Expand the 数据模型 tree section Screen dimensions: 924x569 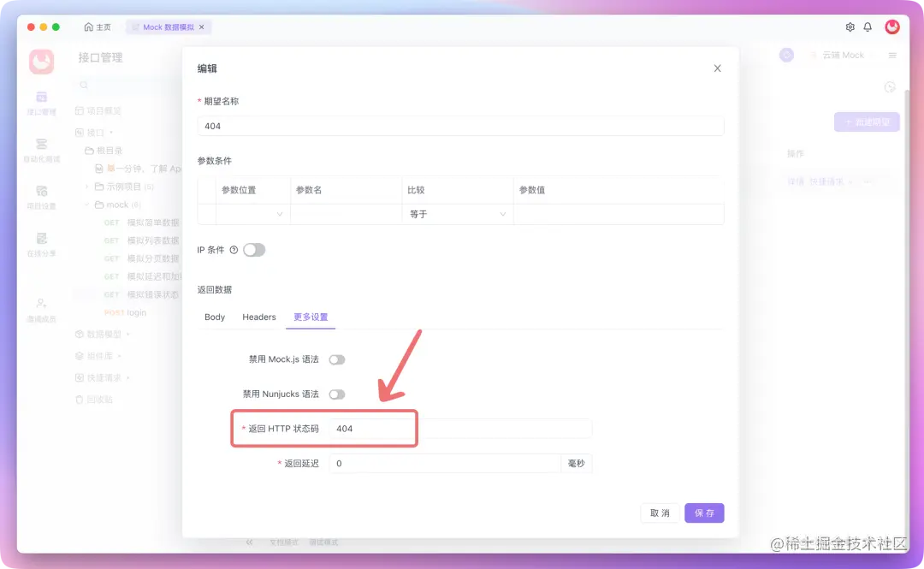(x=127, y=335)
